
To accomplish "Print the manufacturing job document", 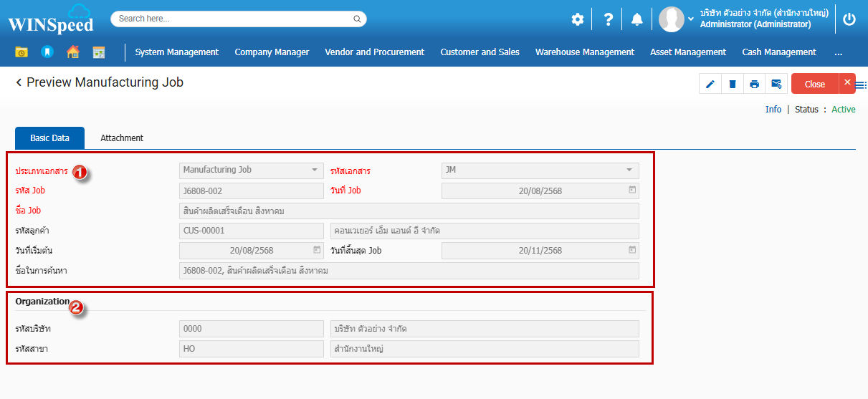I will click(754, 84).
